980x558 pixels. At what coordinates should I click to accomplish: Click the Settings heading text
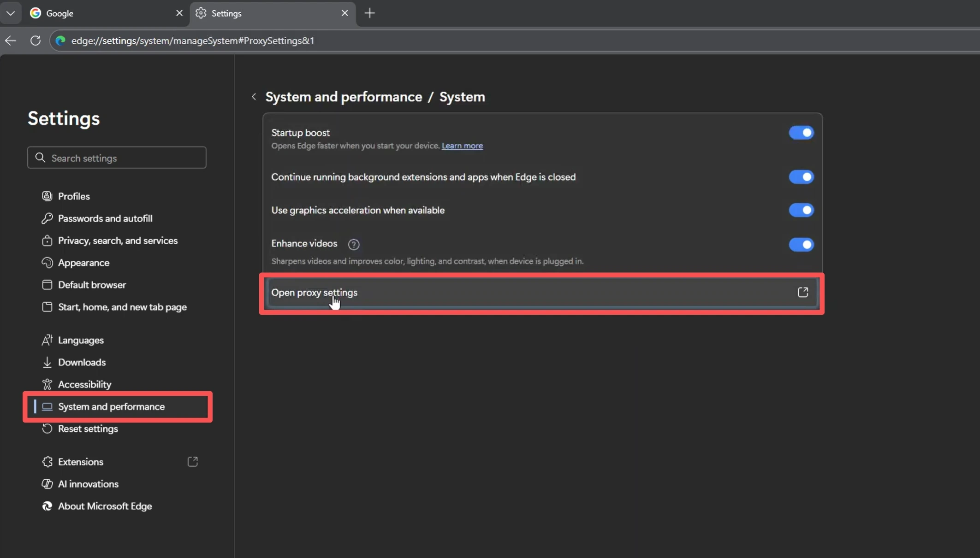pos(64,118)
